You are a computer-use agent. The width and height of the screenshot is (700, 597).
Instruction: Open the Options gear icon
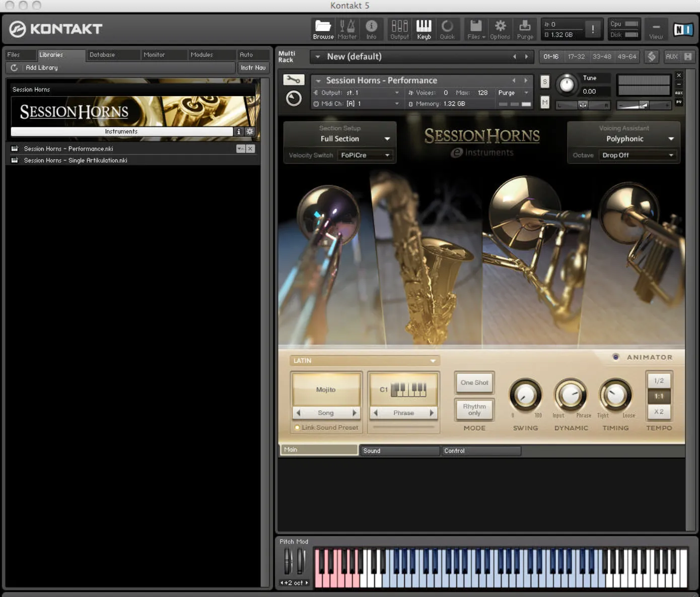click(x=500, y=29)
